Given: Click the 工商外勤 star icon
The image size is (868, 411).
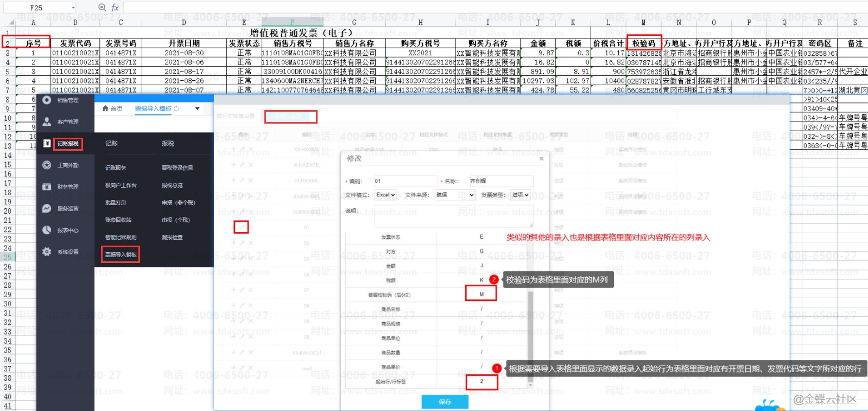Looking at the screenshot, I should pyautogui.click(x=47, y=165).
